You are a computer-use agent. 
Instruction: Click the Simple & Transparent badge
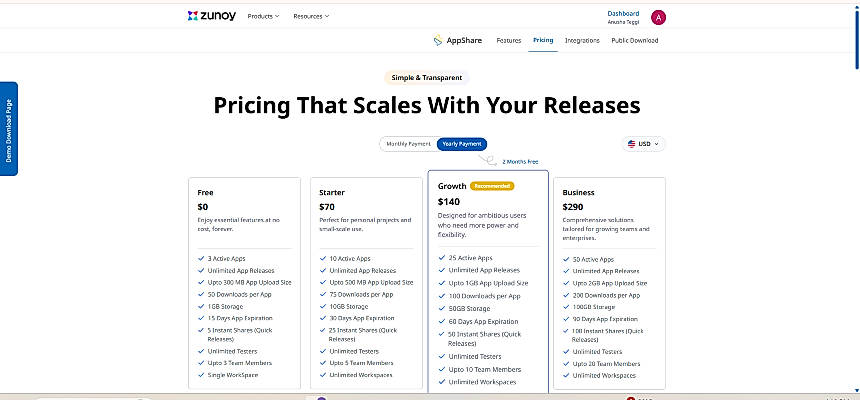coord(427,78)
